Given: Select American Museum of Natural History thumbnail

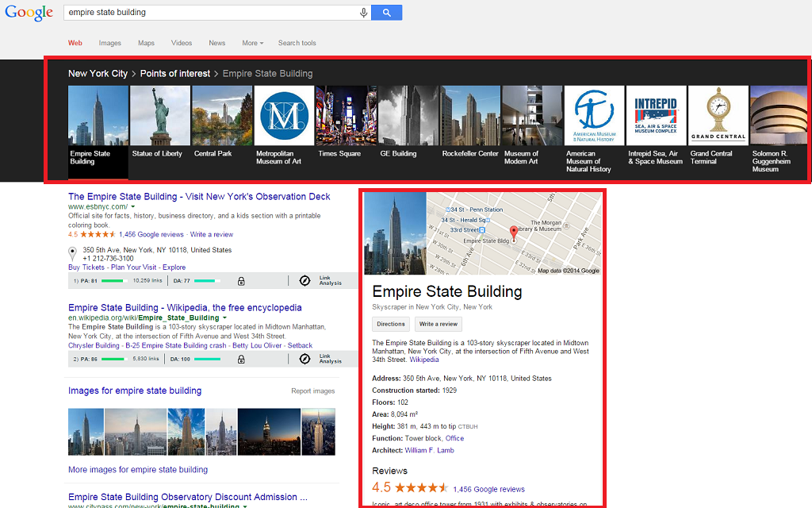Looking at the screenshot, I should coord(595,116).
